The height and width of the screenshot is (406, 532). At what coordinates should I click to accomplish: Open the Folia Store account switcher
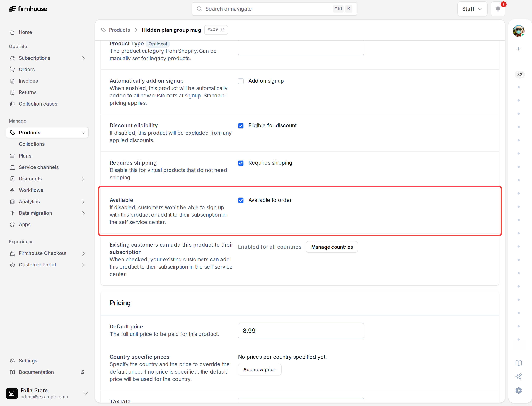click(47, 393)
